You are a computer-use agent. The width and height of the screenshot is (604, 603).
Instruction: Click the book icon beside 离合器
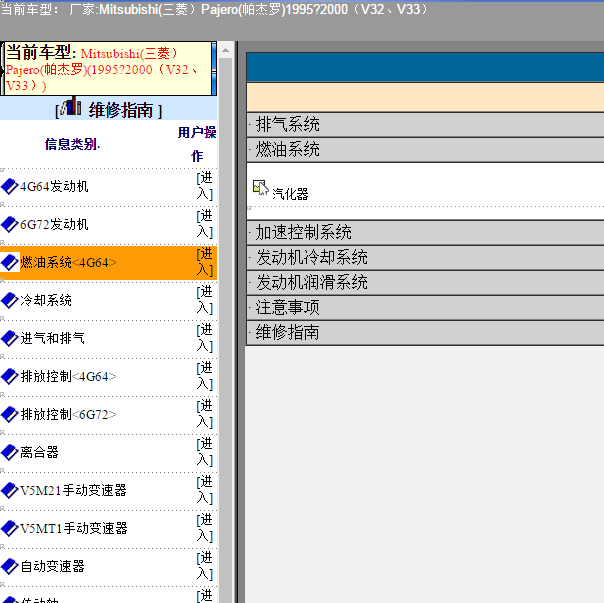[10, 453]
